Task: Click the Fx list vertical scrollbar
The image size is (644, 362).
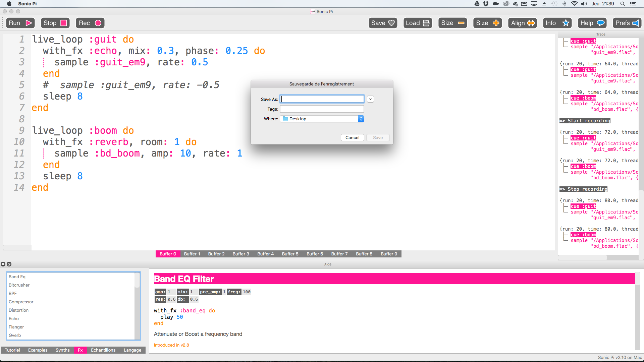Action: coord(137,306)
